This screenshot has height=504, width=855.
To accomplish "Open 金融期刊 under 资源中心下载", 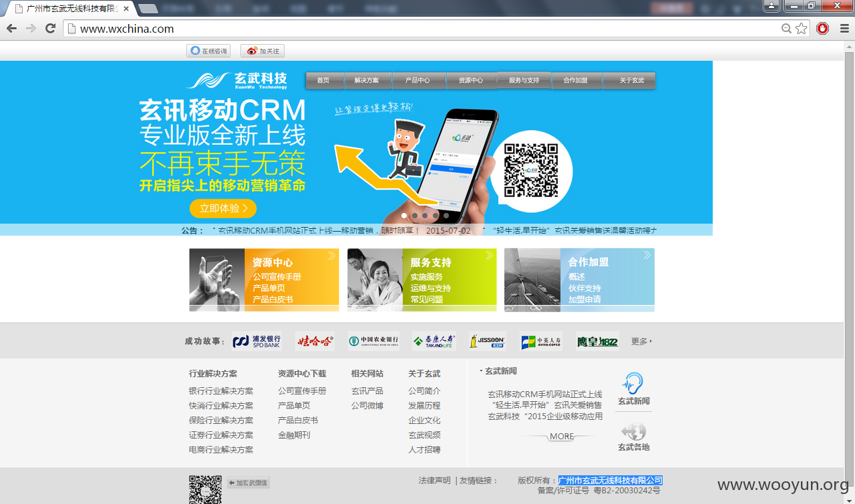I will (294, 435).
